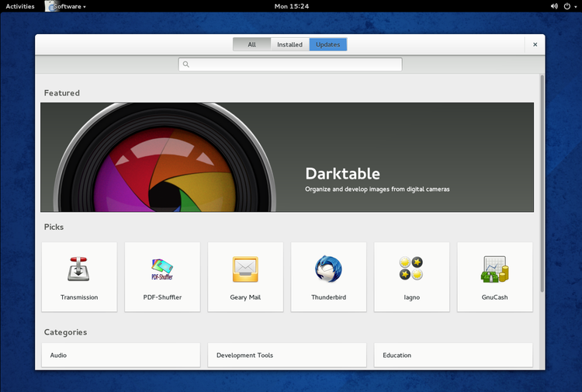Browse the Audio category
582x392 pixels.
[120, 355]
